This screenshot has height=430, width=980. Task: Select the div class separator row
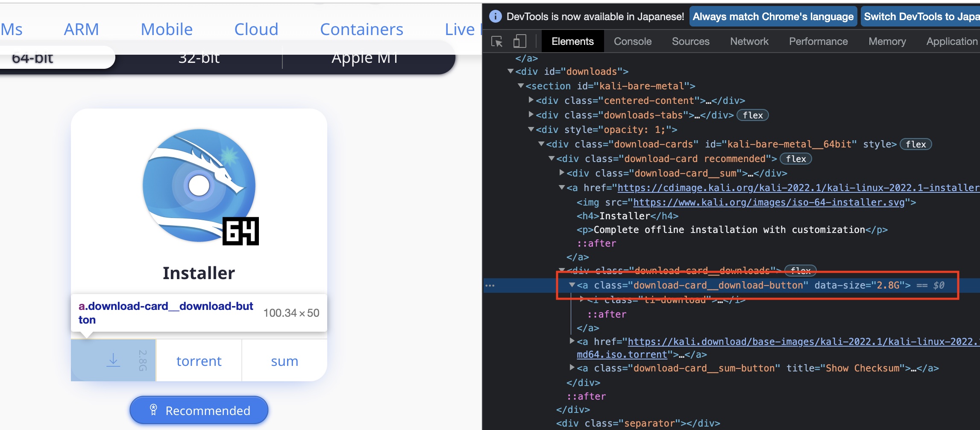[x=638, y=423]
